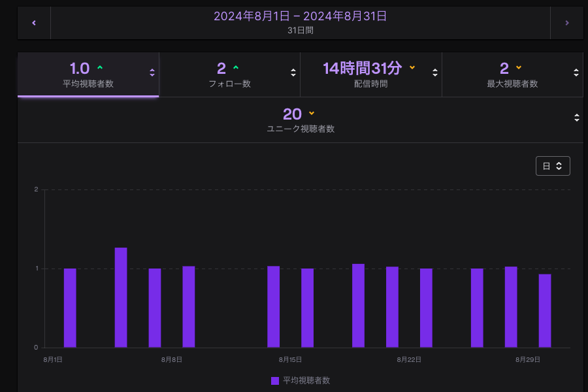Open the ユニーク視聴者数 metric selector arrows
Image resolution: width=588 pixels, height=392 pixels.
576,118
